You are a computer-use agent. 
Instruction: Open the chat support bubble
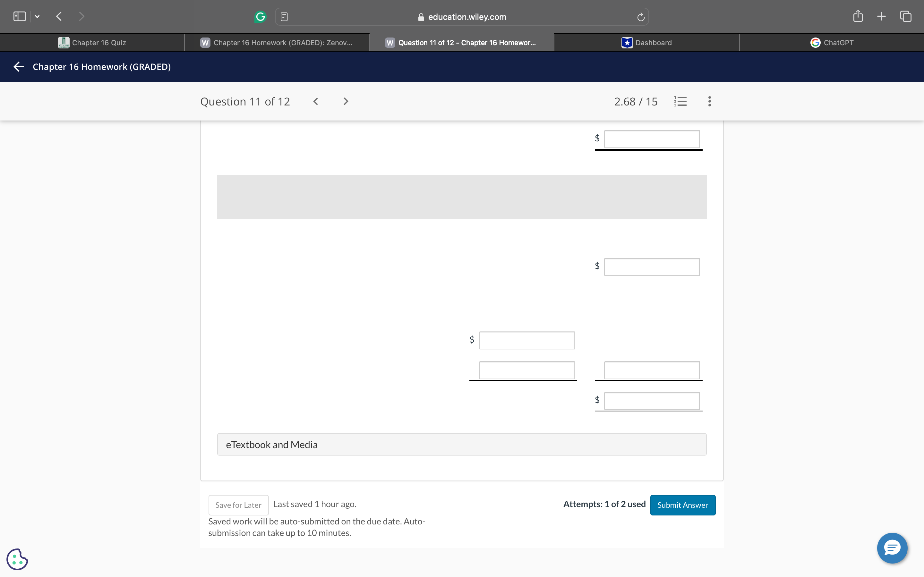pyautogui.click(x=892, y=548)
